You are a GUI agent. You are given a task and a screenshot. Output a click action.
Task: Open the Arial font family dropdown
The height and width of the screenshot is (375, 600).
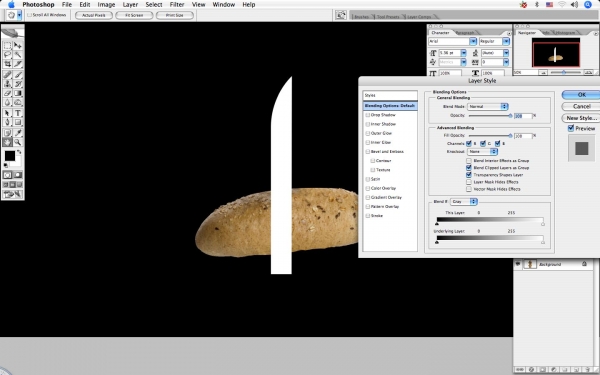[473, 41]
